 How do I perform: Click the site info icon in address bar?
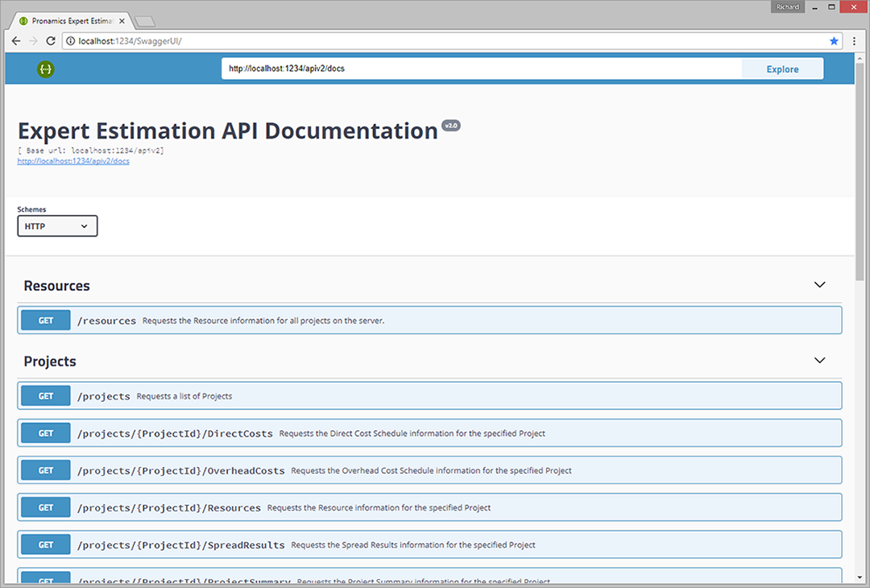point(71,41)
